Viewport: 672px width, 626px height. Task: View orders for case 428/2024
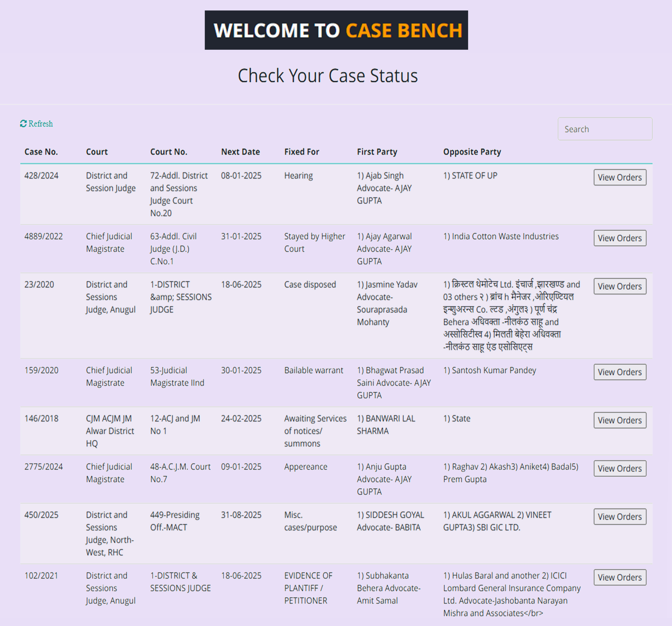point(619,177)
